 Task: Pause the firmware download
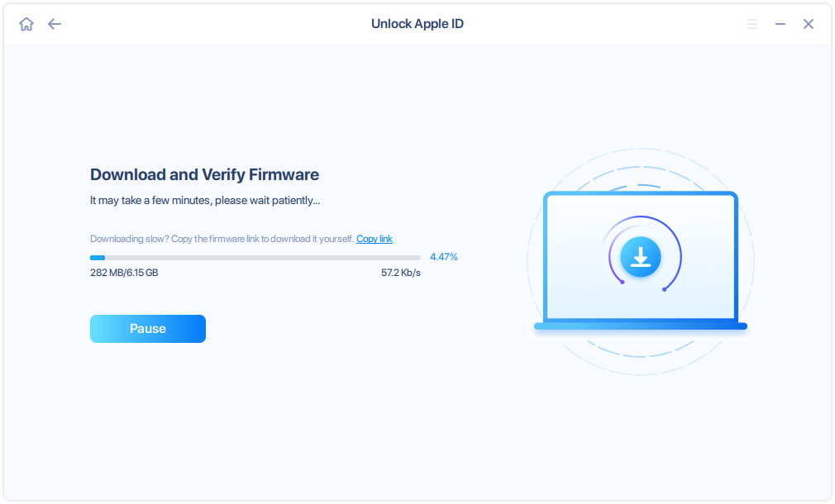point(147,328)
